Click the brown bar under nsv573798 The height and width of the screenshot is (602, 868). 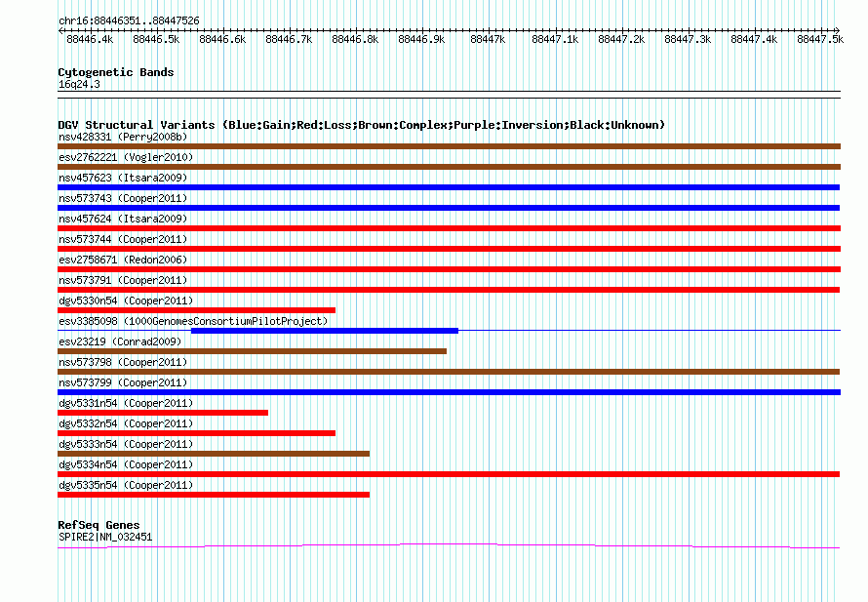point(449,372)
